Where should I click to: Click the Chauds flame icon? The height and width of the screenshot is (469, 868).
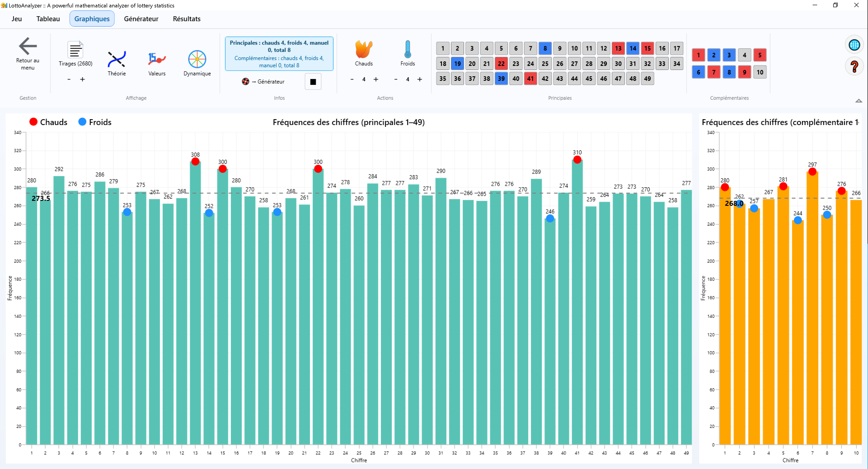click(364, 49)
